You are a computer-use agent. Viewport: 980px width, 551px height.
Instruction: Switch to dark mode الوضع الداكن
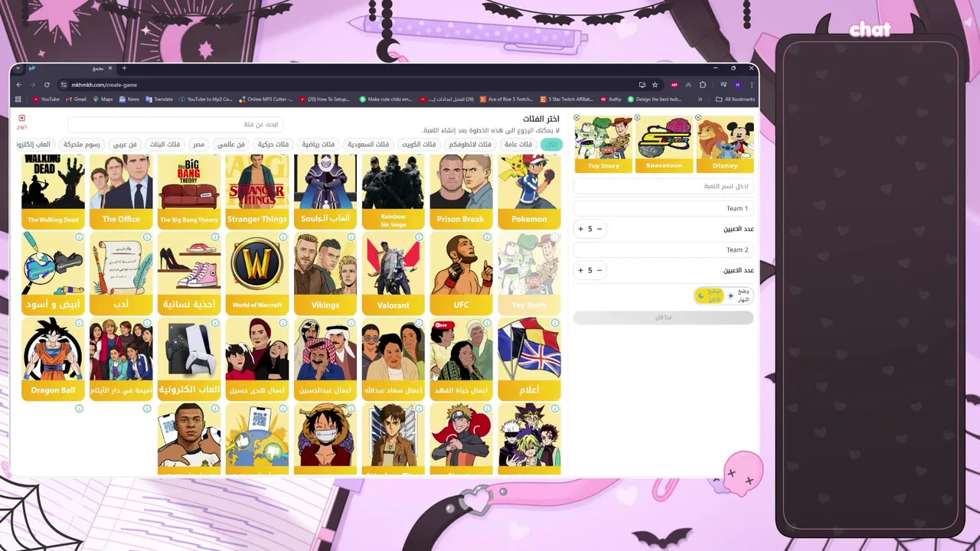pos(709,295)
